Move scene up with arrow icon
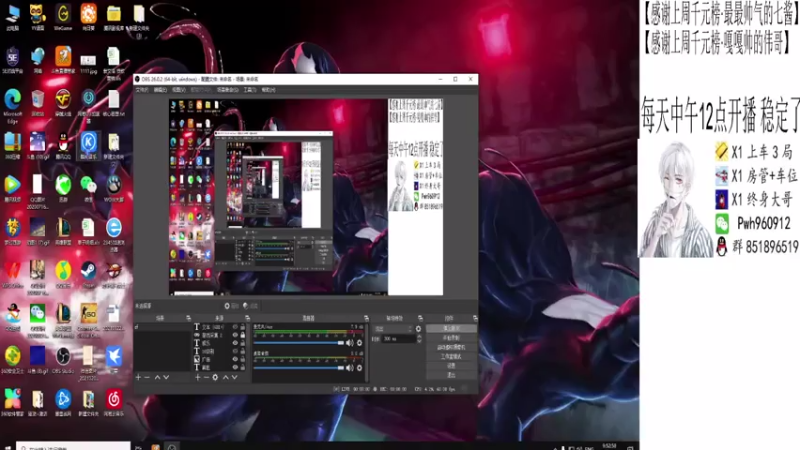The height and width of the screenshot is (450, 800). pos(157,378)
